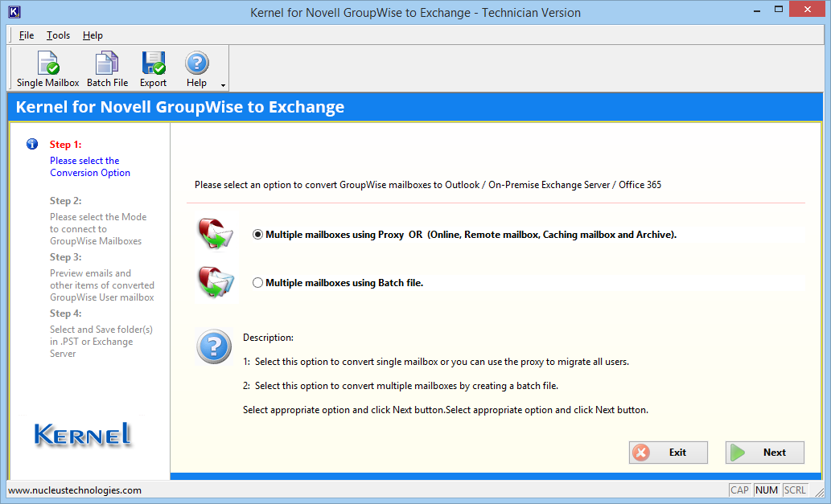This screenshot has height=504, width=831.
Task: Click the Step 4 heading in sidebar
Action: (66, 313)
